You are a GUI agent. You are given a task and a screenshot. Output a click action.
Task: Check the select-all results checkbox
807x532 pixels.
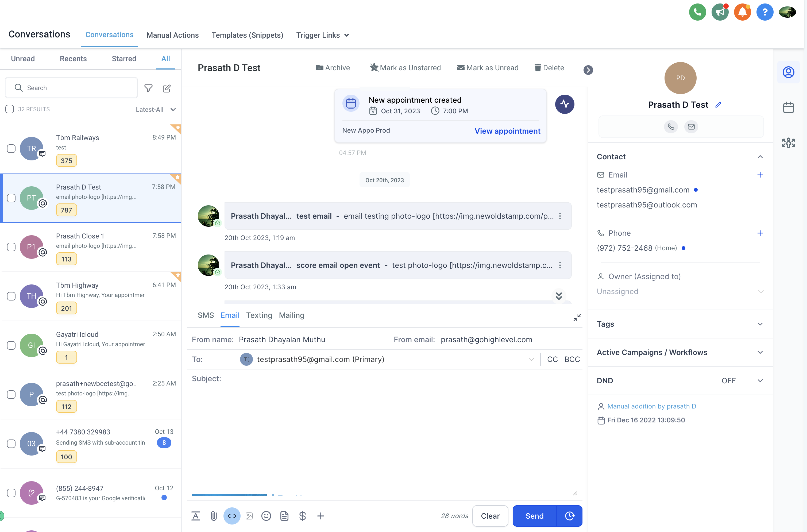click(10, 109)
